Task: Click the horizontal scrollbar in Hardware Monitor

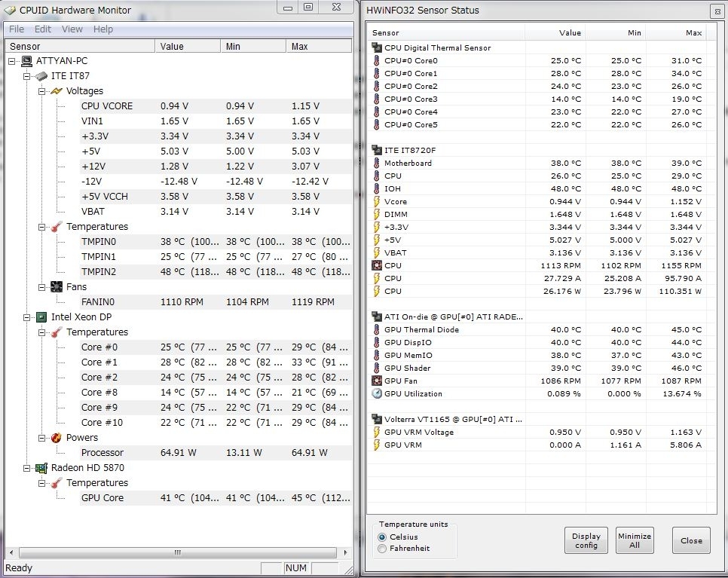Action: click(x=178, y=554)
